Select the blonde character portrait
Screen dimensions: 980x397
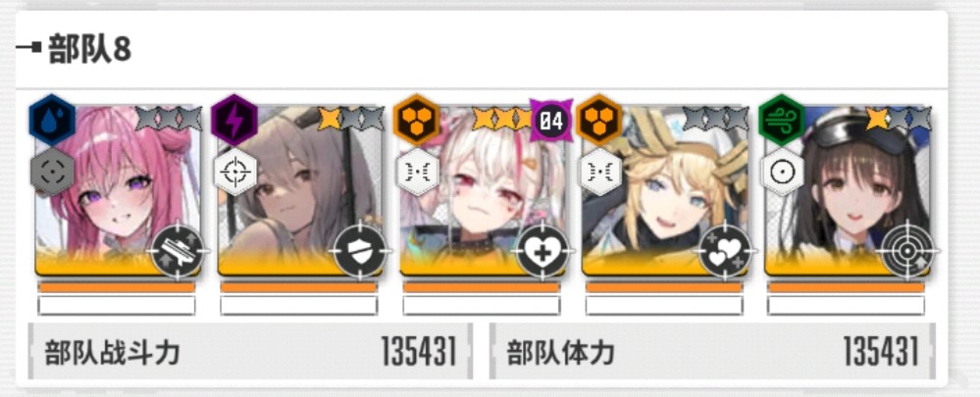665,190
